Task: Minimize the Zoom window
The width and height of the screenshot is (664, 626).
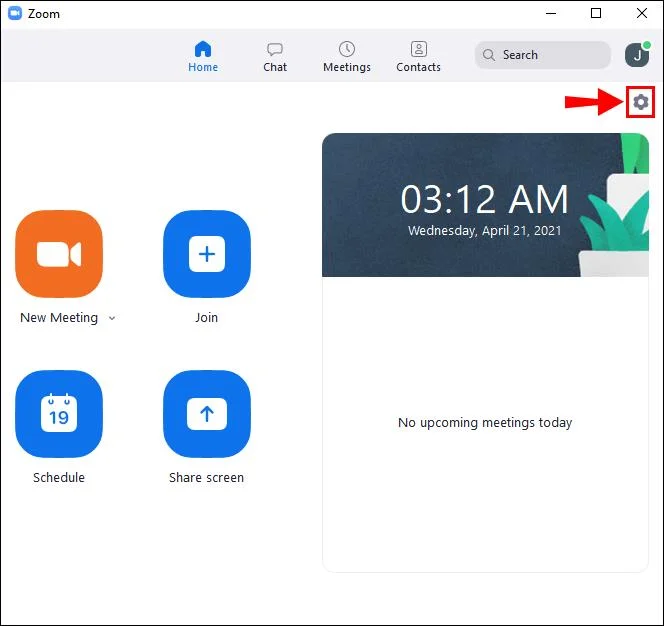Action: tap(551, 14)
